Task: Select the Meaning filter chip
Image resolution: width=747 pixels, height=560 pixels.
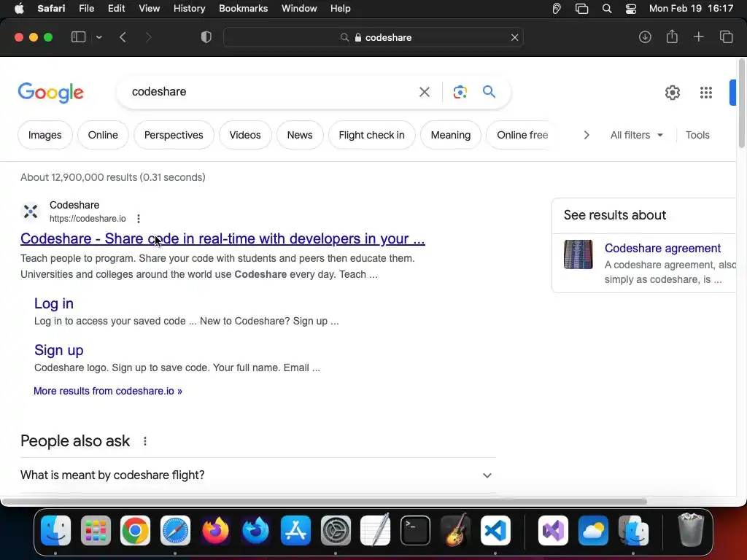Action: 451,135
